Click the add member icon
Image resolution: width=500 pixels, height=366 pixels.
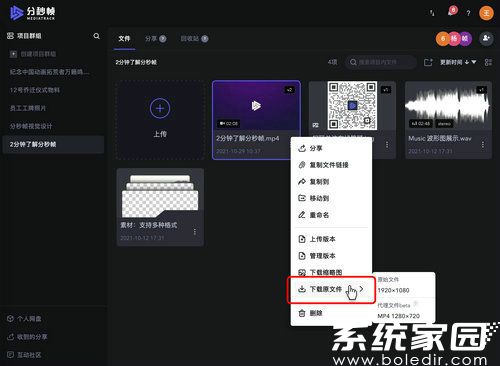pos(486,38)
